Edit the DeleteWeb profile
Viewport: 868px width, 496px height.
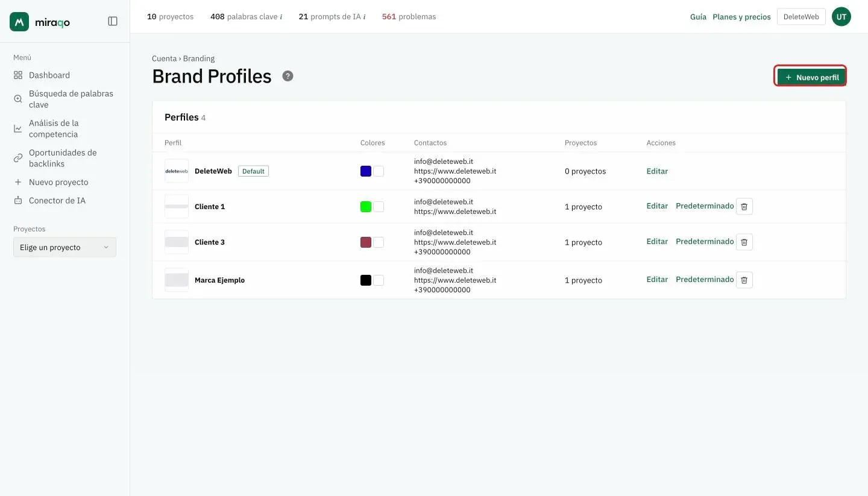pyautogui.click(x=657, y=171)
